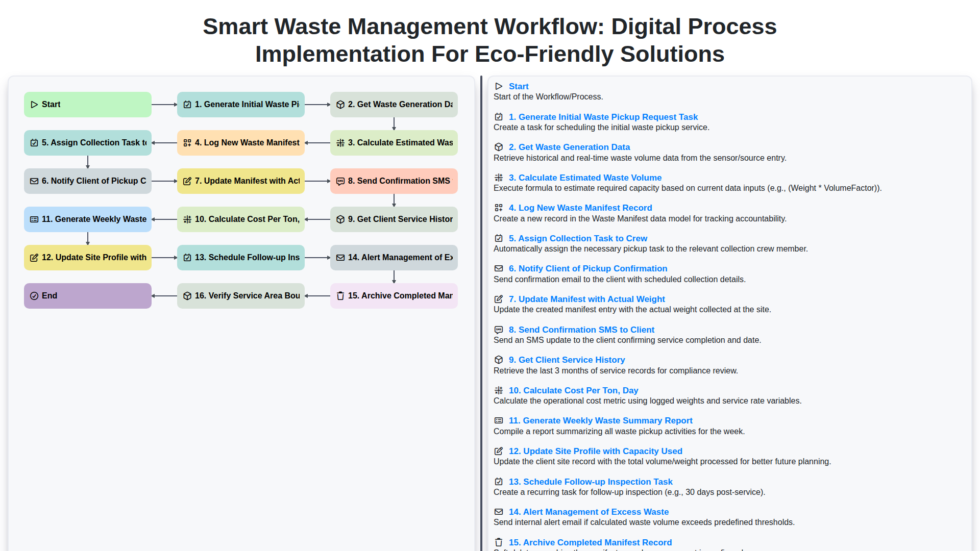Click the package icon on node 2 Get Waste Generation Data

tap(340, 104)
